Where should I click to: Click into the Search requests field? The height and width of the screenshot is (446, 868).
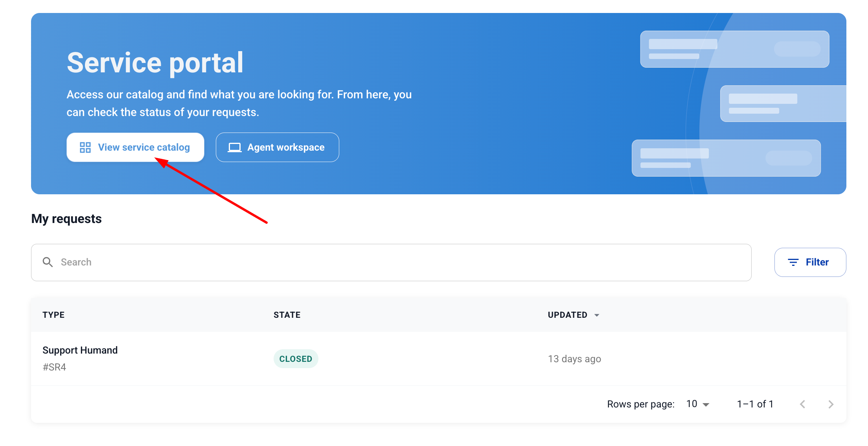pos(393,262)
